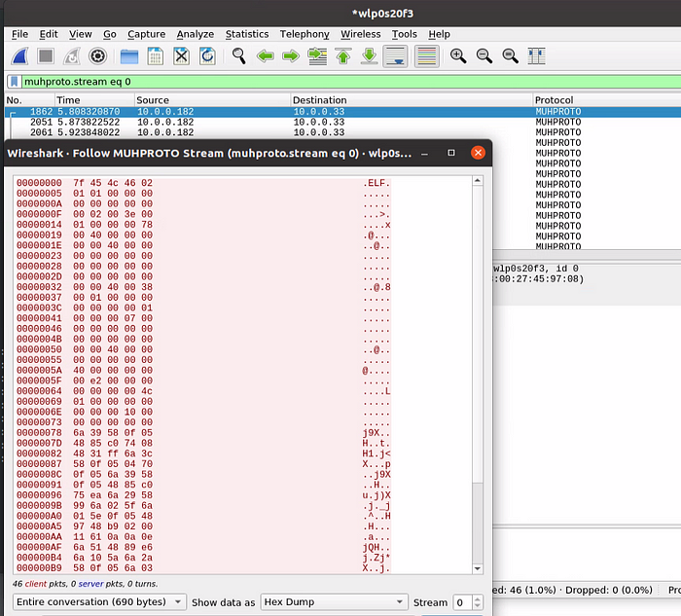Click the display filter bookmark icon
The width and height of the screenshot is (681, 616).
tap(14, 82)
